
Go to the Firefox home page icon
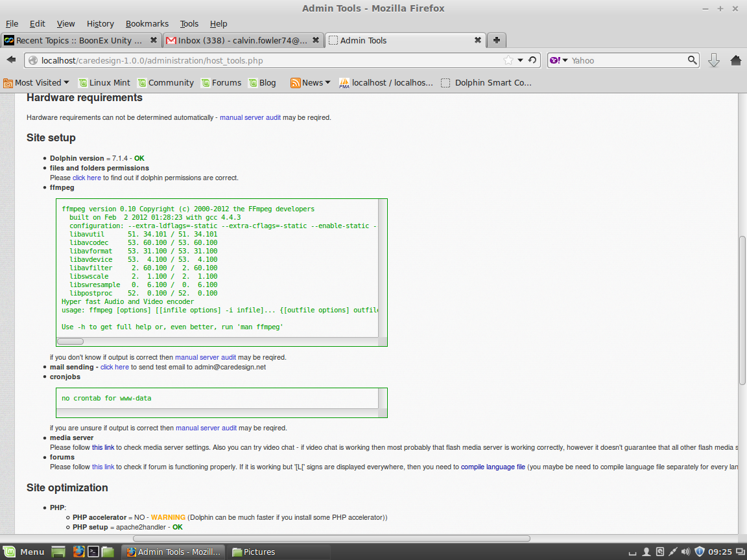click(736, 60)
